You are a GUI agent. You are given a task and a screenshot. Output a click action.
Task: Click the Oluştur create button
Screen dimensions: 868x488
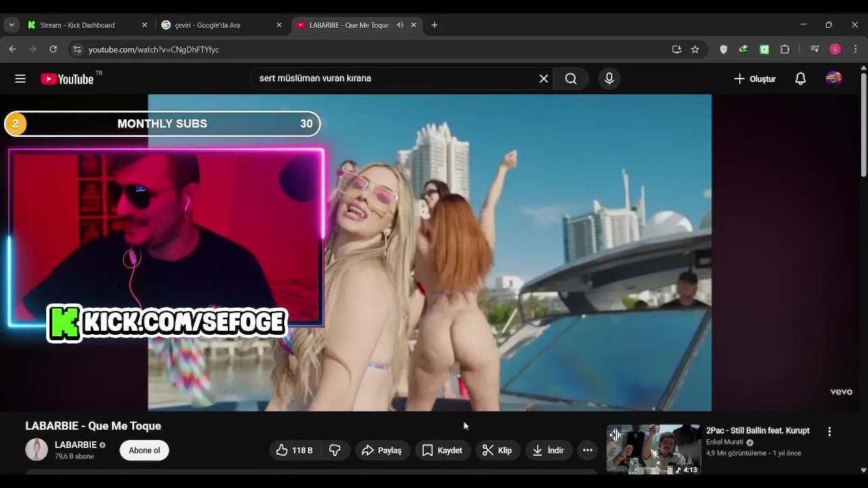755,79
